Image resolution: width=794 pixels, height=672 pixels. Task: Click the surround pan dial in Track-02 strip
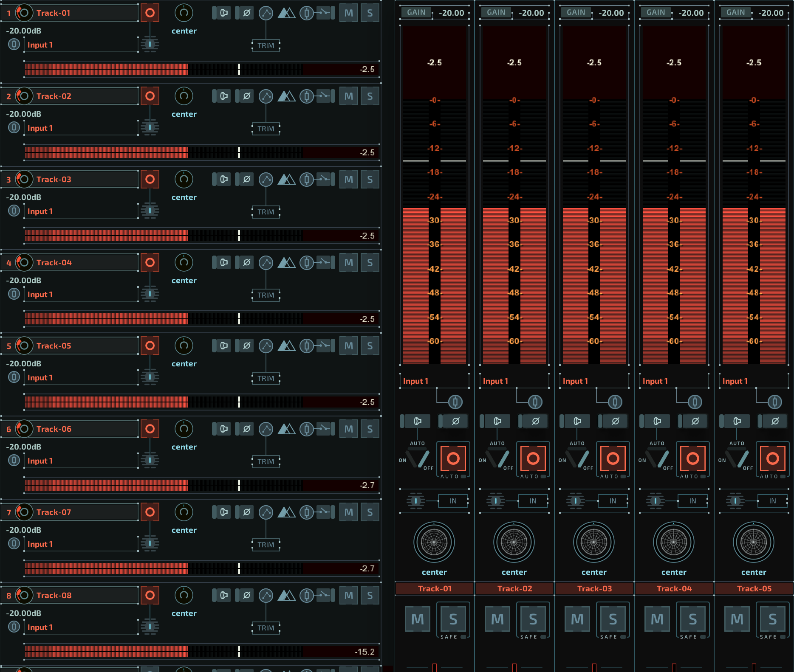(514, 542)
